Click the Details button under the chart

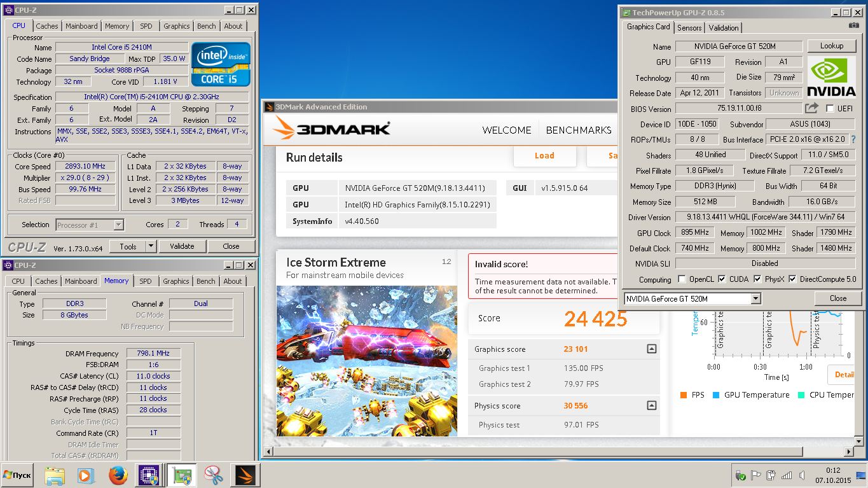click(x=841, y=375)
